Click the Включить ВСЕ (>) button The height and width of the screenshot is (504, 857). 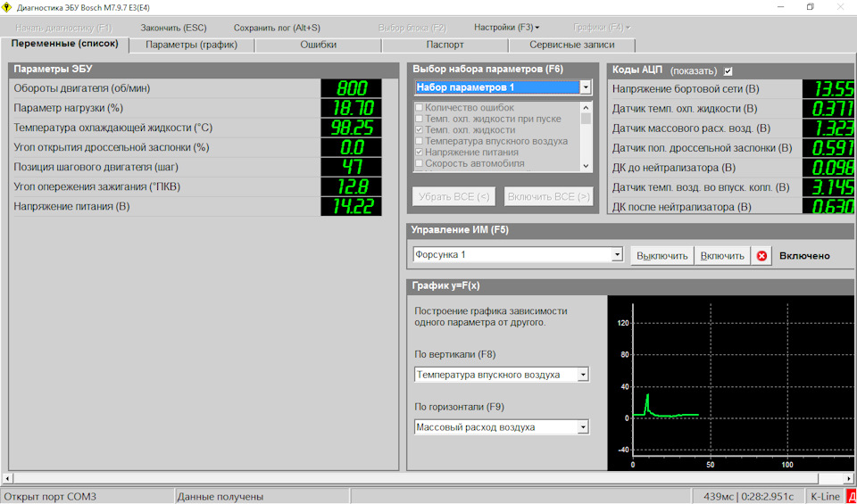point(548,196)
